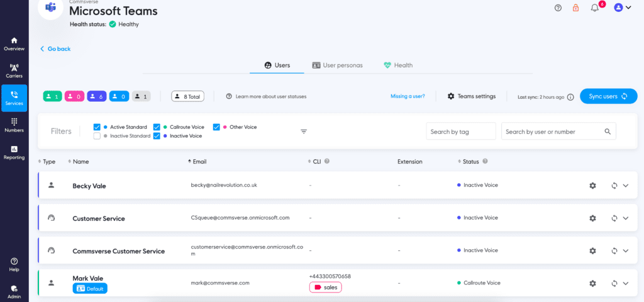
Task: Open the advanced filter lines icon
Action: (x=304, y=131)
